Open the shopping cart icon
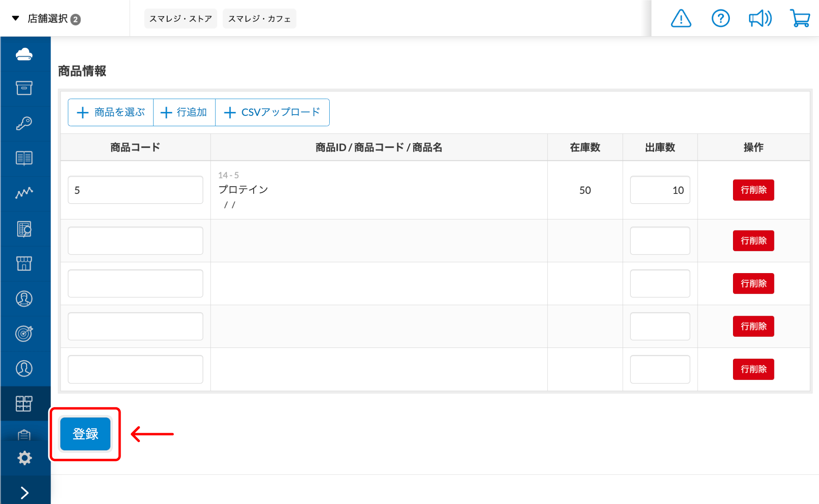Viewport: 819px width, 504px height. pyautogui.click(x=799, y=18)
